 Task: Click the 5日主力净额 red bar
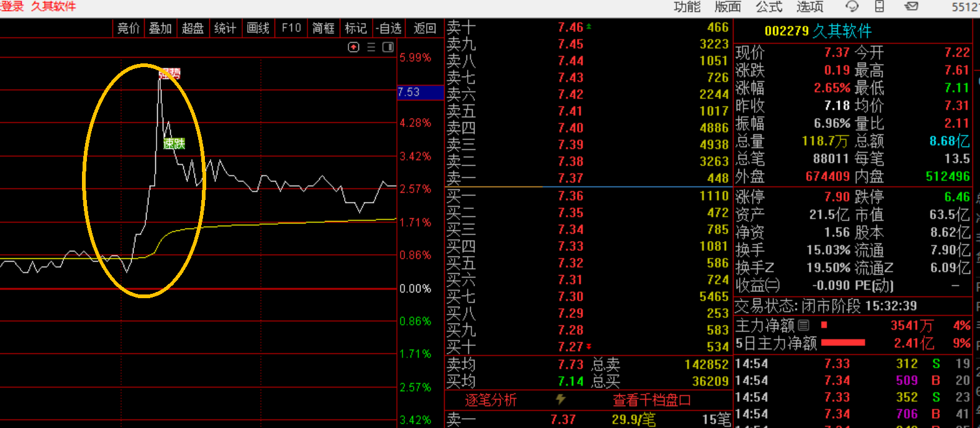click(843, 342)
